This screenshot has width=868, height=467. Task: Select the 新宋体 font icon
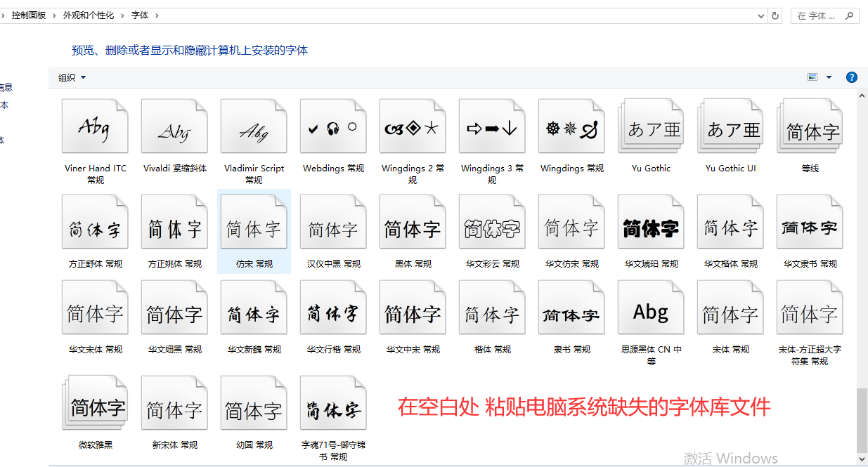175,403
